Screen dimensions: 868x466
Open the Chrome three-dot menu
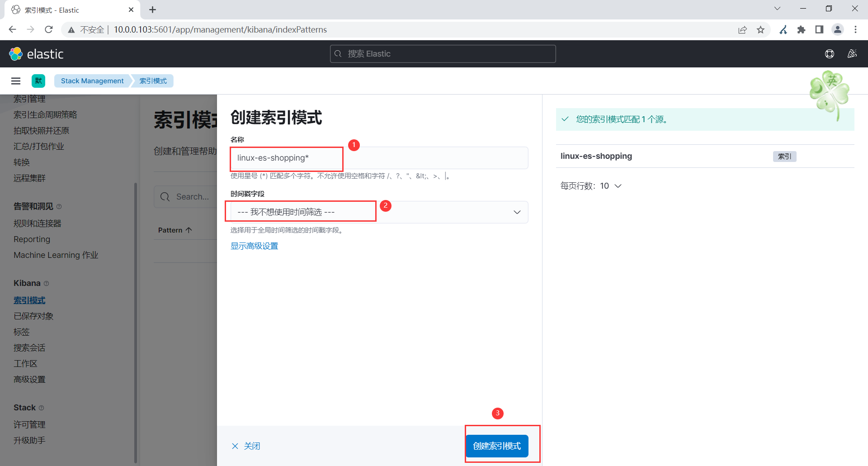point(855,29)
